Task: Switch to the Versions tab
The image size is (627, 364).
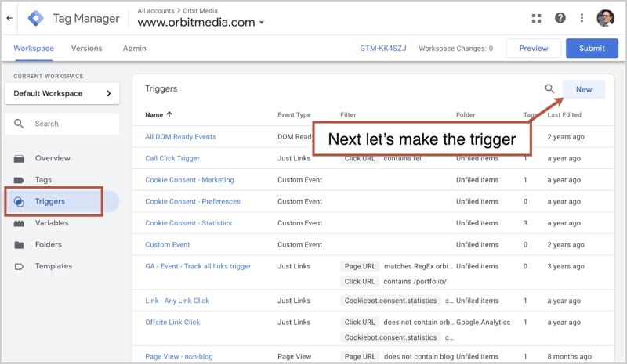Action: click(87, 48)
